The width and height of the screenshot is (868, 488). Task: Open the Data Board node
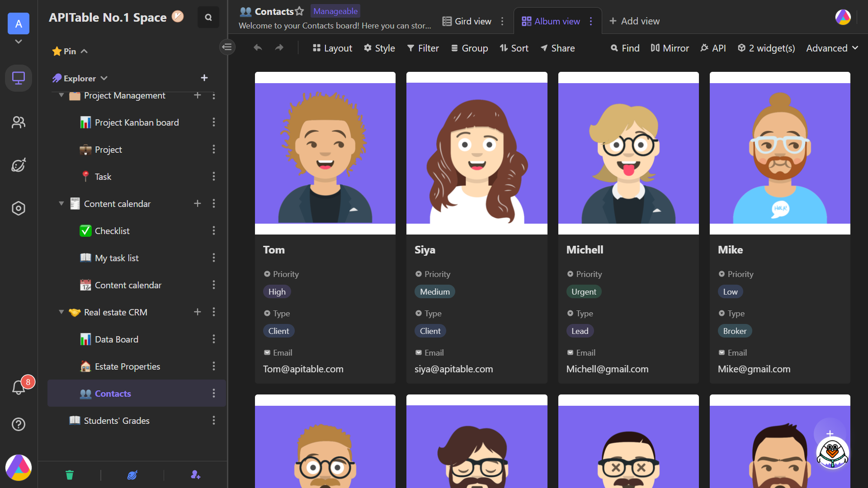[x=116, y=339]
